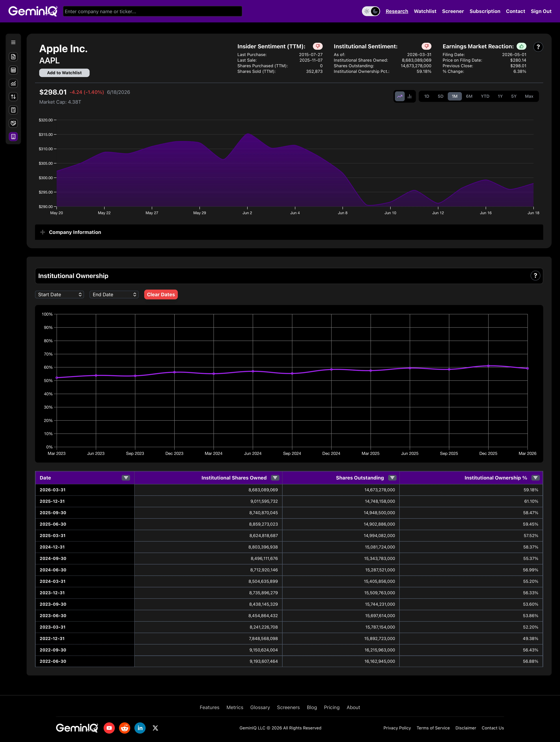
Task: Open the Disclaimer link
Action: click(x=466, y=728)
